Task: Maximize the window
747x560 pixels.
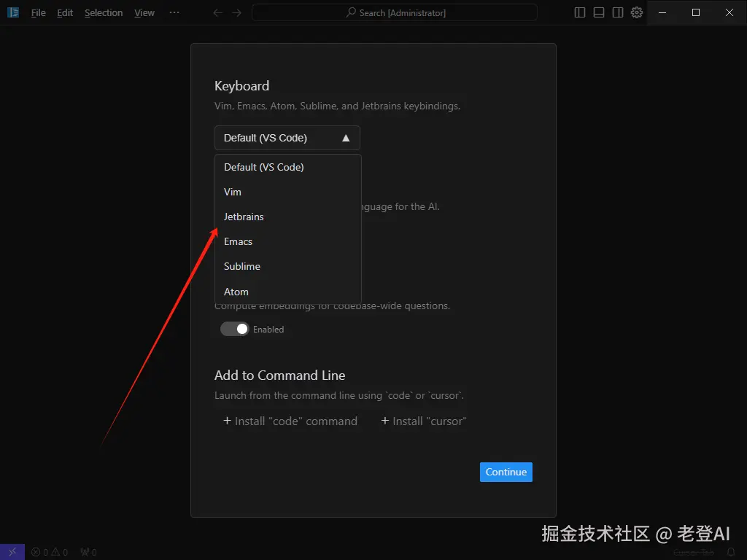Action: (695, 13)
